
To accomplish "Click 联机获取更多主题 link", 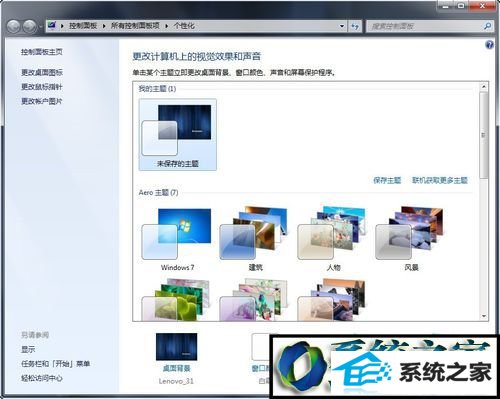I will tap(440, 180).
